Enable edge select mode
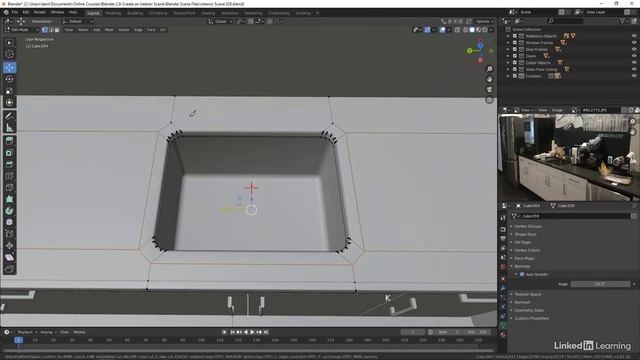Screen dimensions: 640x360 point(51,30)
